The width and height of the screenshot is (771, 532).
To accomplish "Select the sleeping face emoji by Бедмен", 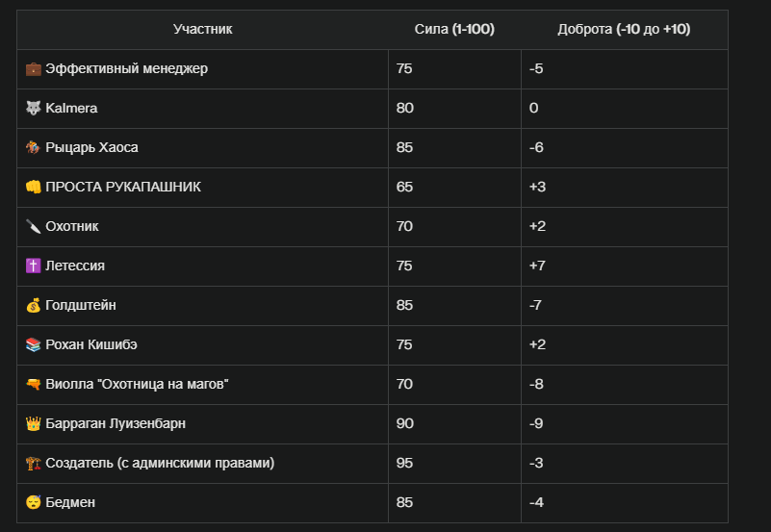I will click(x=34, y=502).
